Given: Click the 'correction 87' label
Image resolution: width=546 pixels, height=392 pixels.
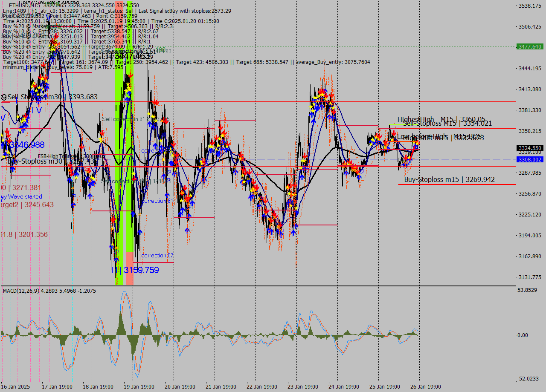Looking at the screenshot, I should [x=157, y=255].
